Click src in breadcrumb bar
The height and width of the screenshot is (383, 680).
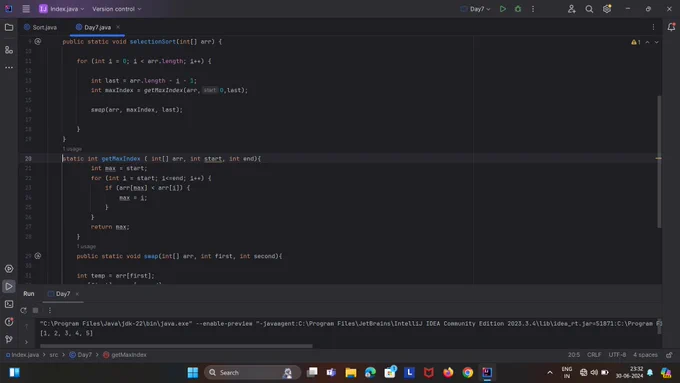(x=53, y=355)
